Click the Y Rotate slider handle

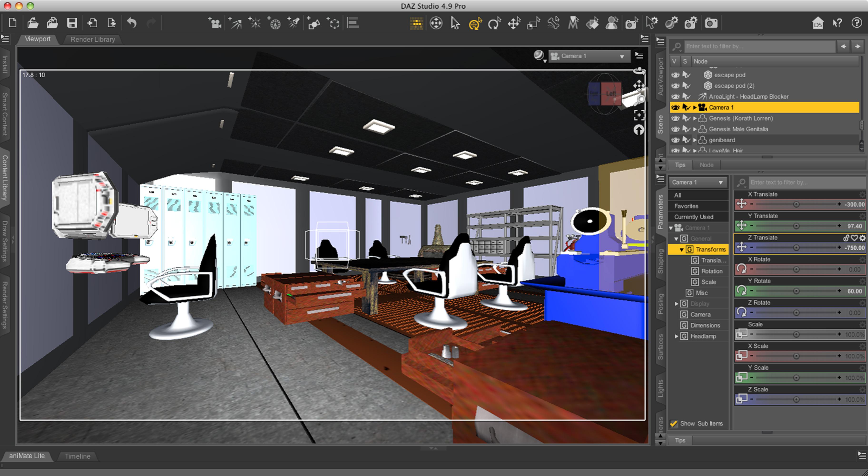tap(796, 291)
